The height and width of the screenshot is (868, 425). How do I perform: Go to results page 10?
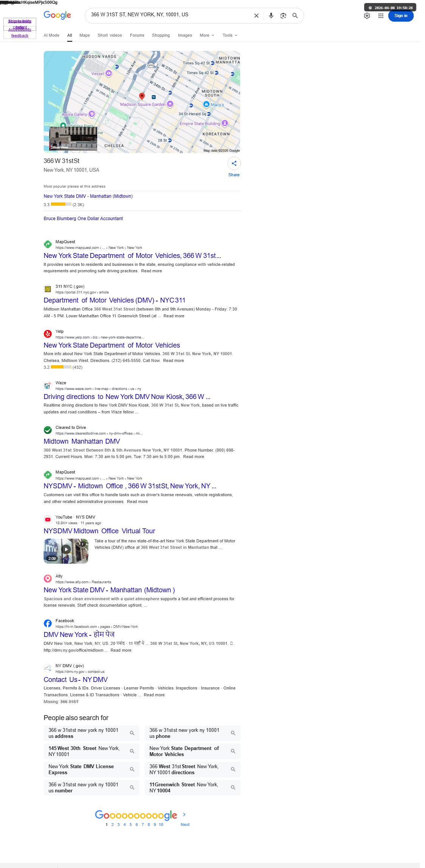pyautogui.click(x=161, y=825)
